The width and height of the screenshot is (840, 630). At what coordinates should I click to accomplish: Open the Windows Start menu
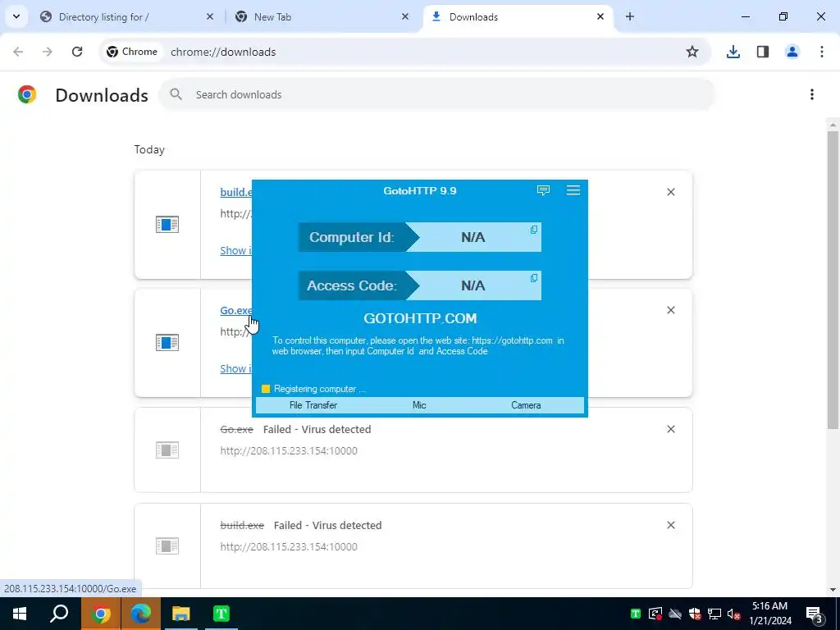(20, 614)
